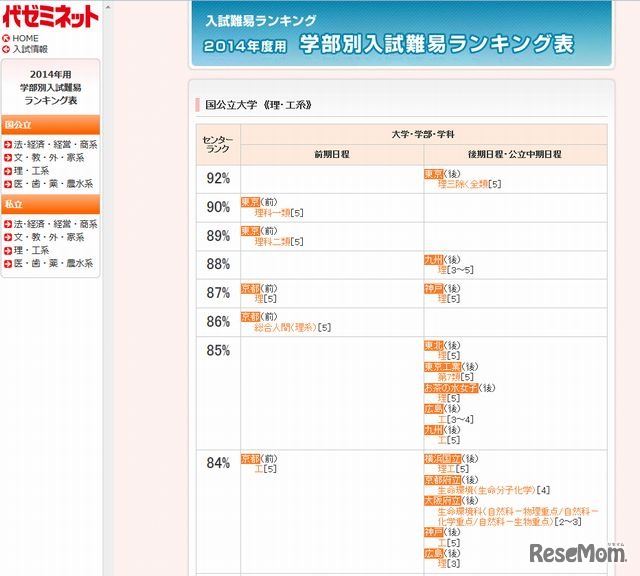Screen dimensions: 640x576
Task: Open 理科一類 link at 90% rank
Action: coord(273,213)
